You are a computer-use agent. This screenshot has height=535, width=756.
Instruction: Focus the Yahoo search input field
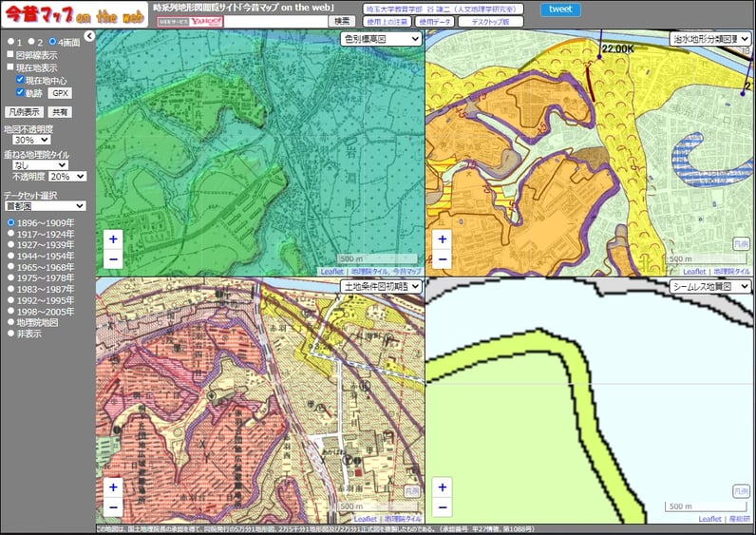tap(275, 21)
